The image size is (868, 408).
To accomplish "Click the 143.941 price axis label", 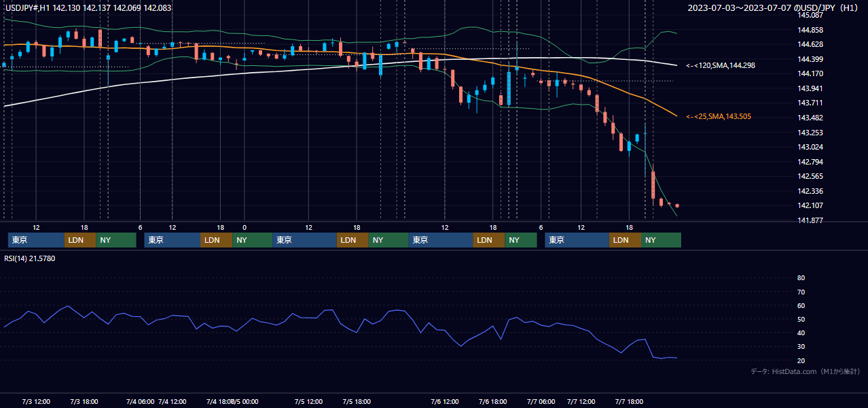I will tap(810, 88).
